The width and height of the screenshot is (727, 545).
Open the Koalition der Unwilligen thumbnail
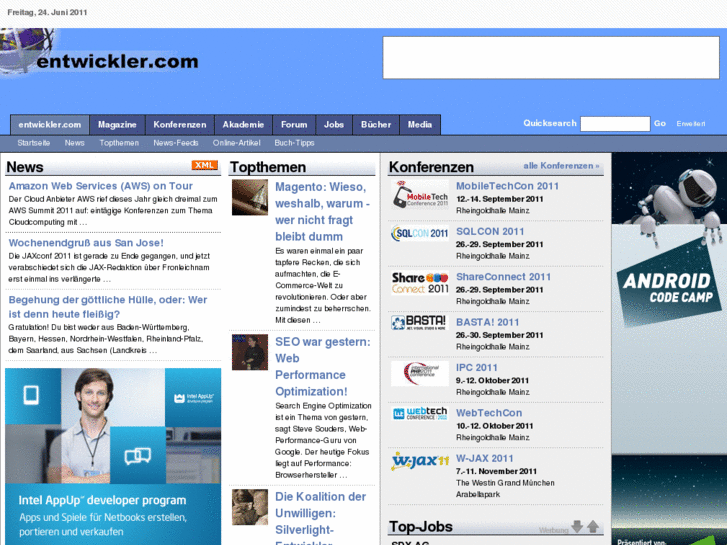tap(250, 507)
